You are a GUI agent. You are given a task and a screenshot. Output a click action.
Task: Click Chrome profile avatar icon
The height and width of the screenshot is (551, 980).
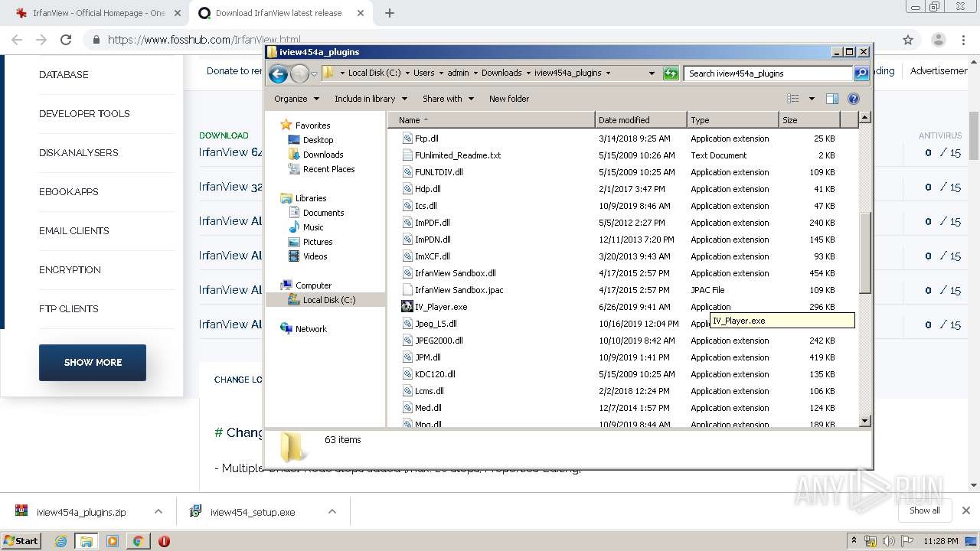(939, 40)
